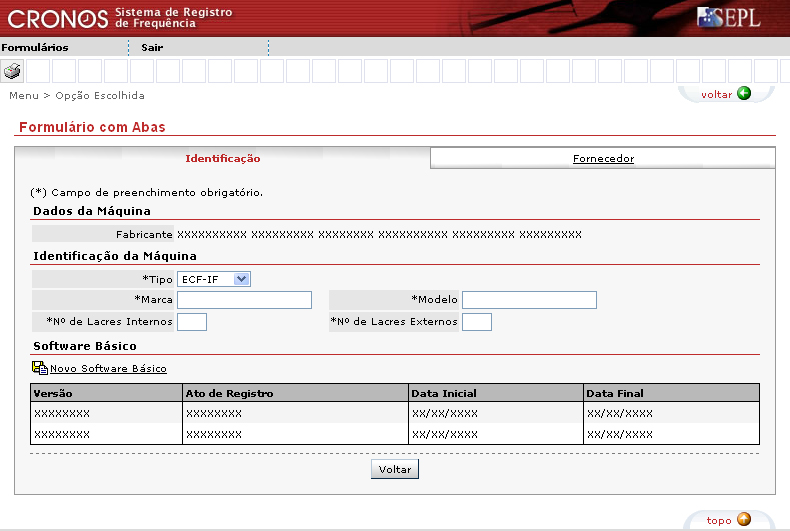This screenshot has width=790, height=531.
Task: Select the Identificação tab
Action: tap(223, 158)
